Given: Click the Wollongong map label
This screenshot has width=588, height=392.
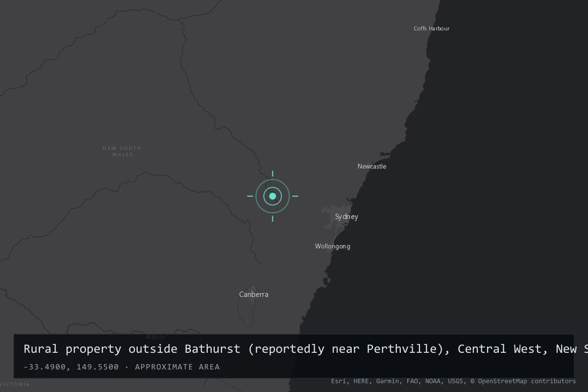Looking at the screenshot, I should tap(333, 246).
